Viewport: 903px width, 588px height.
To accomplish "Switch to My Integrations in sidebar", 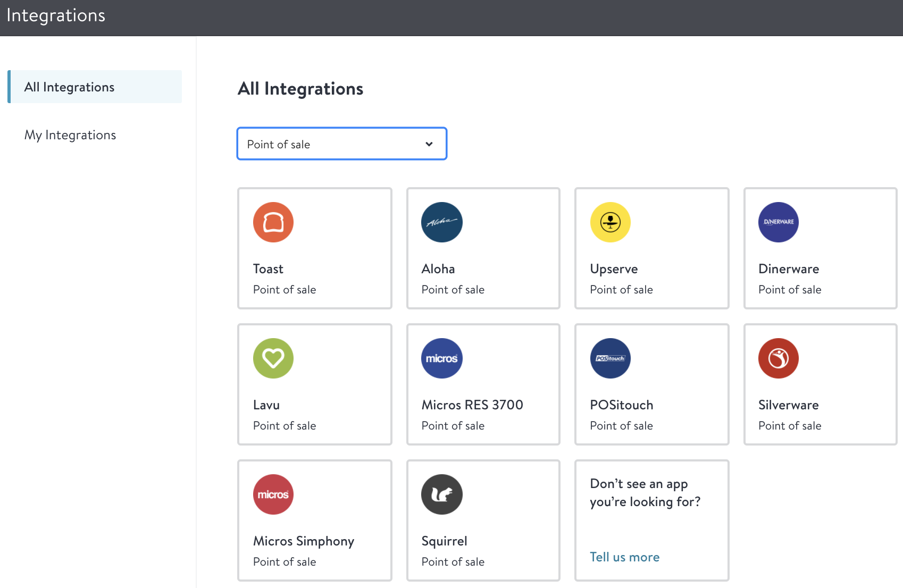I will tap(70, 135).
